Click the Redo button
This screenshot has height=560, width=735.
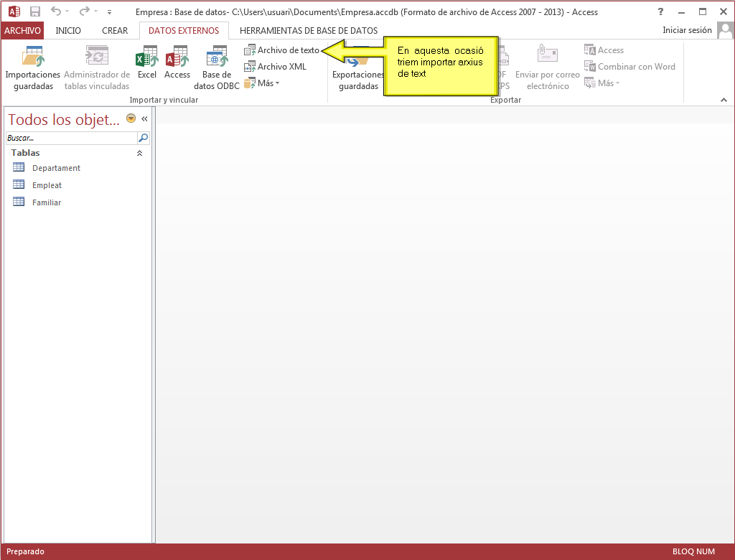pyautogui.click(x=85, y=11)
